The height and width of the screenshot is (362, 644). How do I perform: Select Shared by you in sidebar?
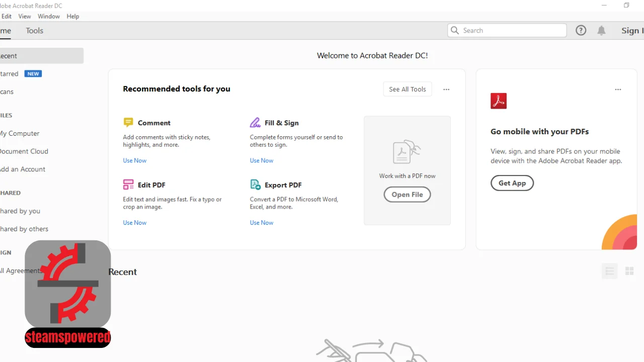click(x=20, y=211)
